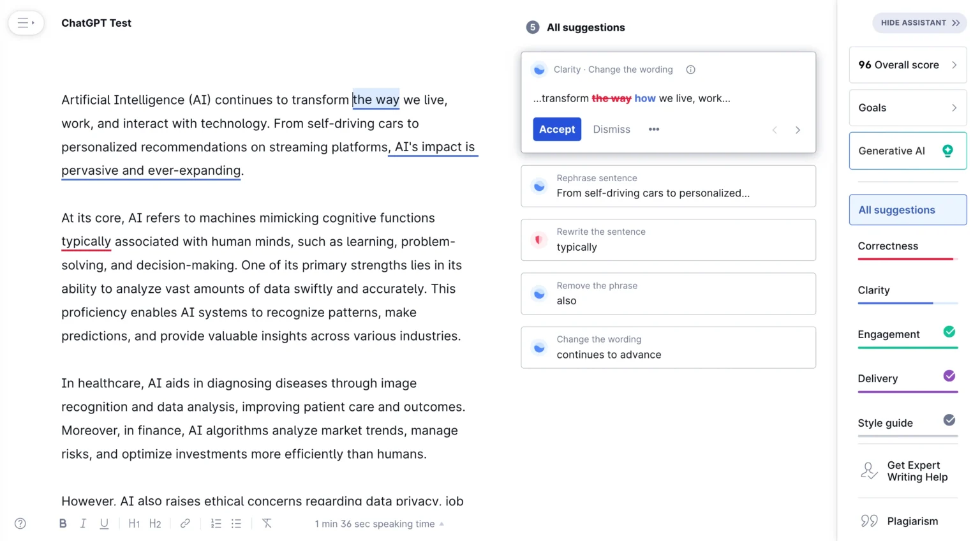Open the speaking time dropdown arrow
Screen dimensions: 980x541
[442, 524]
